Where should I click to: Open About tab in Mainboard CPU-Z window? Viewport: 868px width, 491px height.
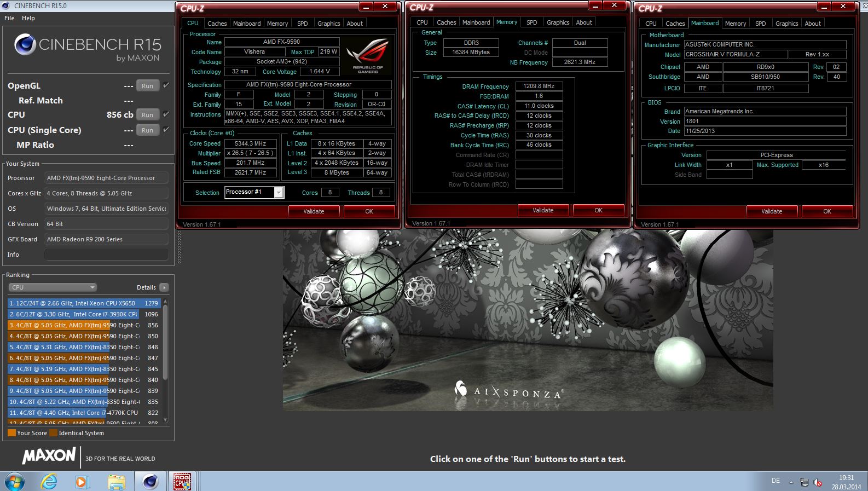(x=812, y=24)
